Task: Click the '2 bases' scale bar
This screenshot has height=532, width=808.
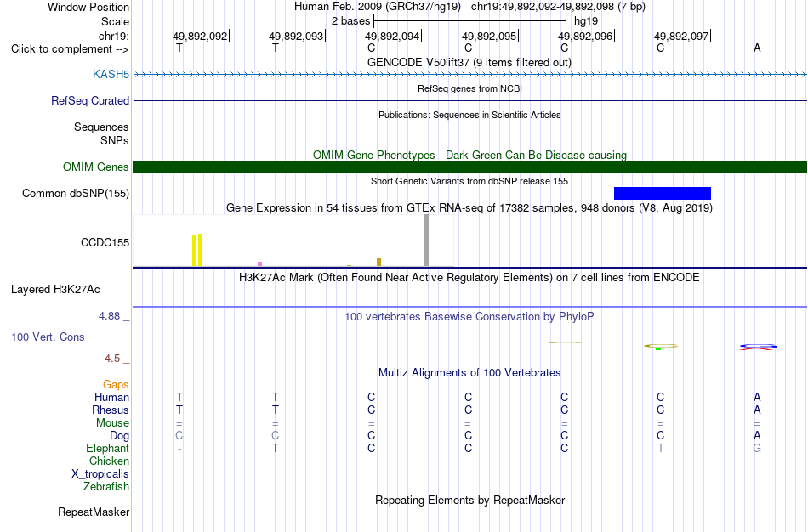Action: point(469,21)
